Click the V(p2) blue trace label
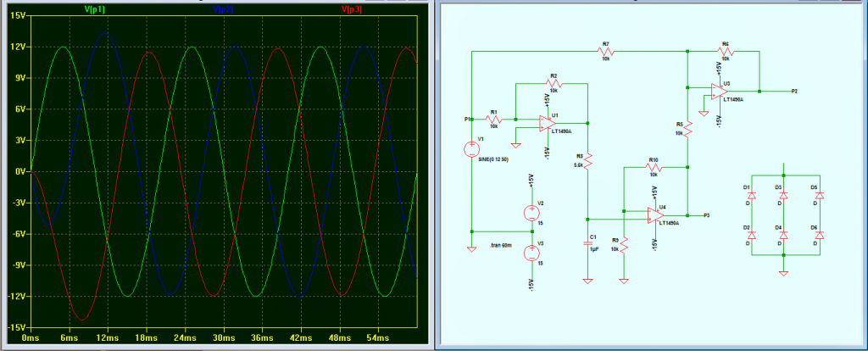This screenshot has height=351, width=868. (x=224, y=9)
